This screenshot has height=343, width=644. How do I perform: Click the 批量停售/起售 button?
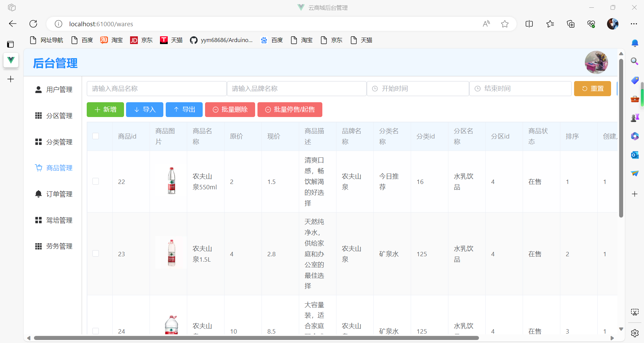coord(290,110)
